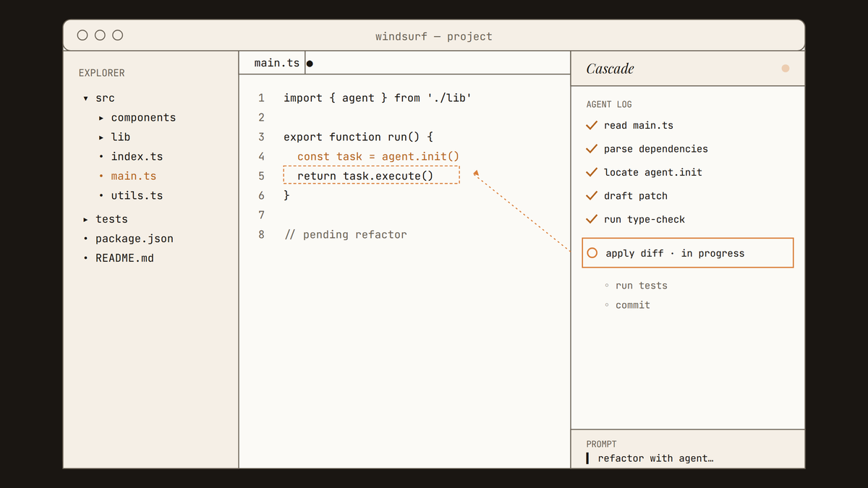This screenshot has width=868, height=488.
Task: Click the checkmark beside read main.ts
Action: (x=591, y=126)
